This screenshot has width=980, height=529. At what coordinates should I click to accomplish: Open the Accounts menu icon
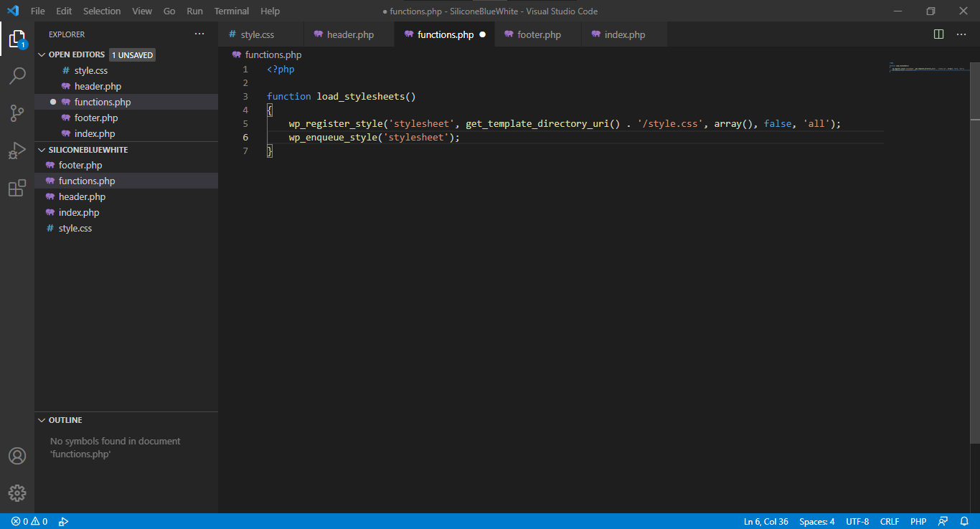click(x=17, y=456)
